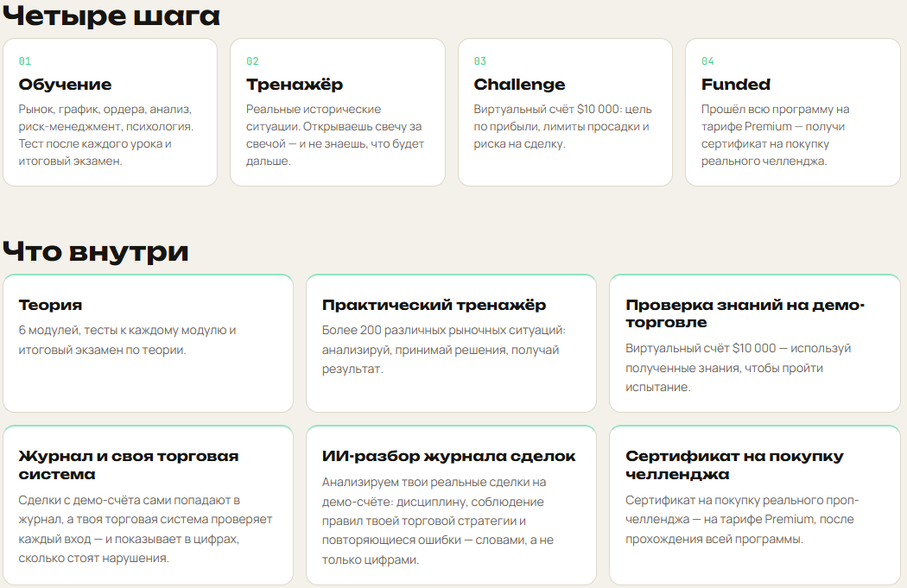Click the text starting "Прошёл всю программу"

(775, 135)
